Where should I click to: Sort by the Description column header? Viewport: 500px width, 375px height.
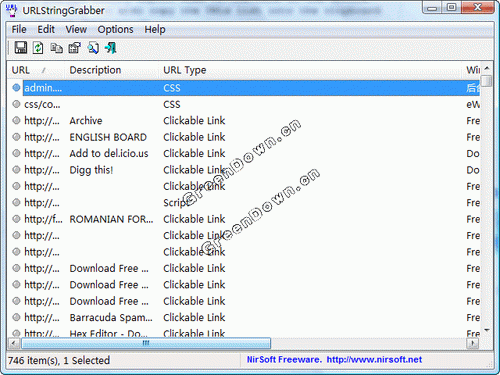pyautogui.click(x=111, y=70)
